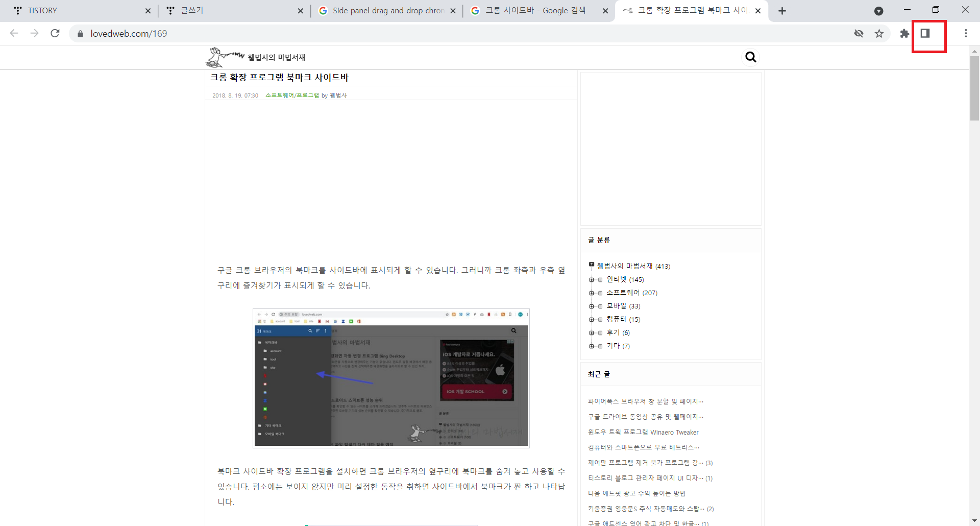980x526 pixels.
Task: Click the crossed-out eye icon in the address bar
Action: [x=859, y=34]
